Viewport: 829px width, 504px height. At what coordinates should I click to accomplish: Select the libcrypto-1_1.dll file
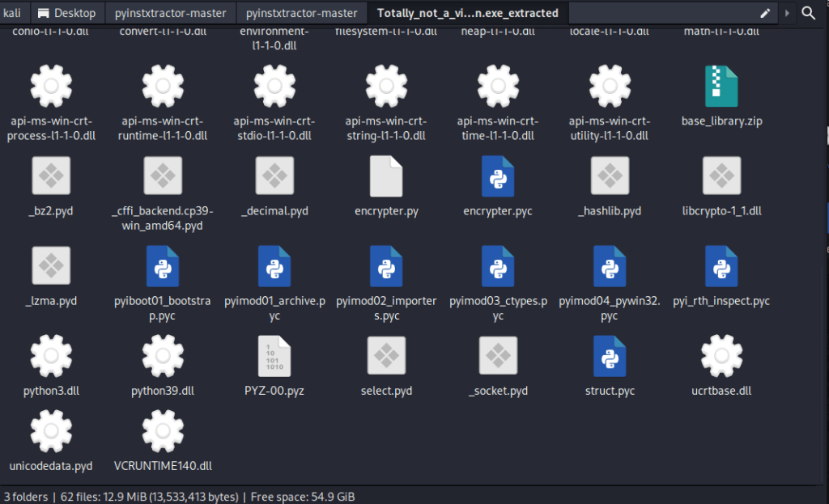721,176
